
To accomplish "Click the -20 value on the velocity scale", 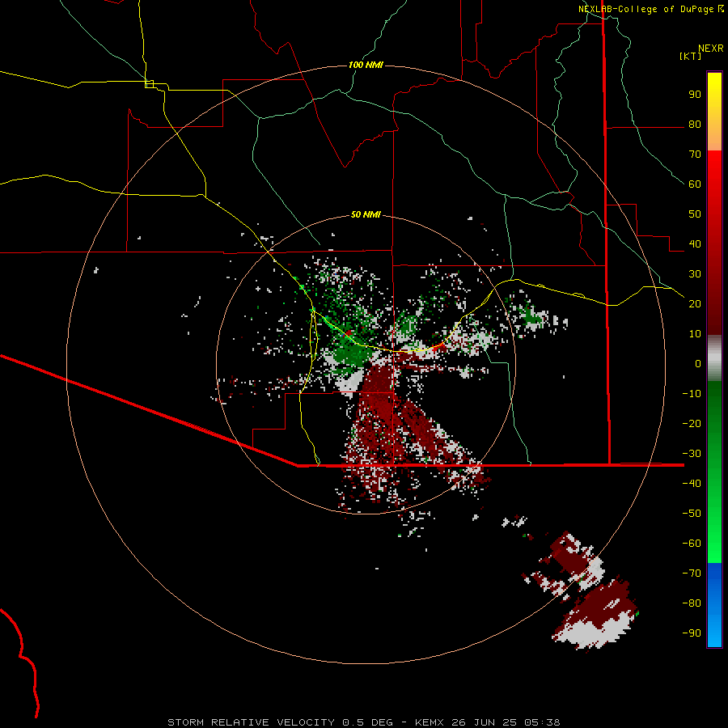I will tap(692, 424).
